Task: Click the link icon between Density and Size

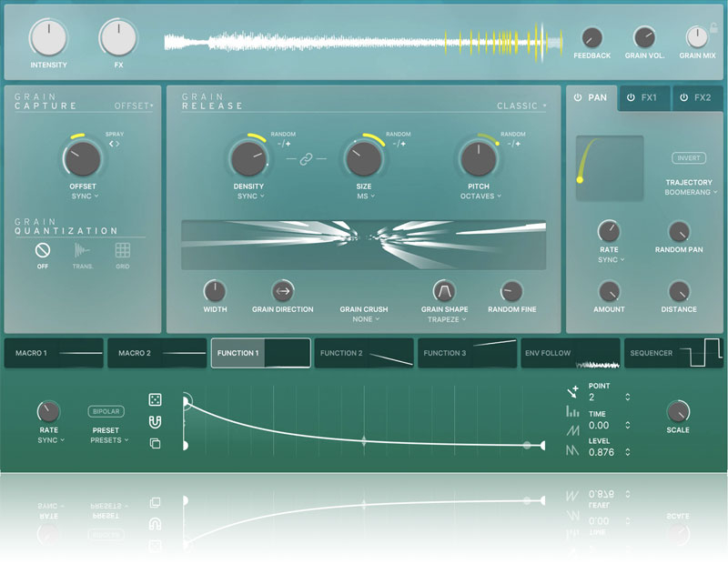Action: 306,159
